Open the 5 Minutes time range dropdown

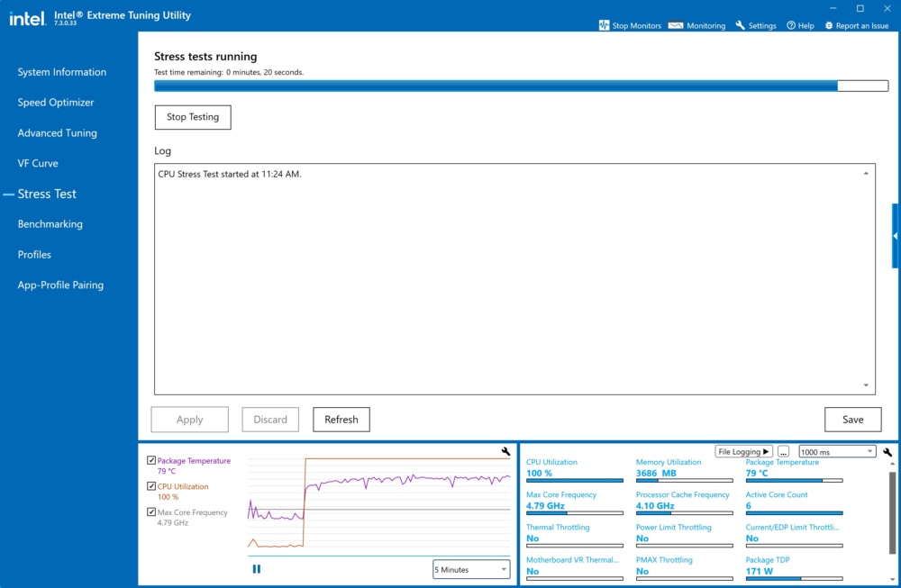click(x=471, y=570)
